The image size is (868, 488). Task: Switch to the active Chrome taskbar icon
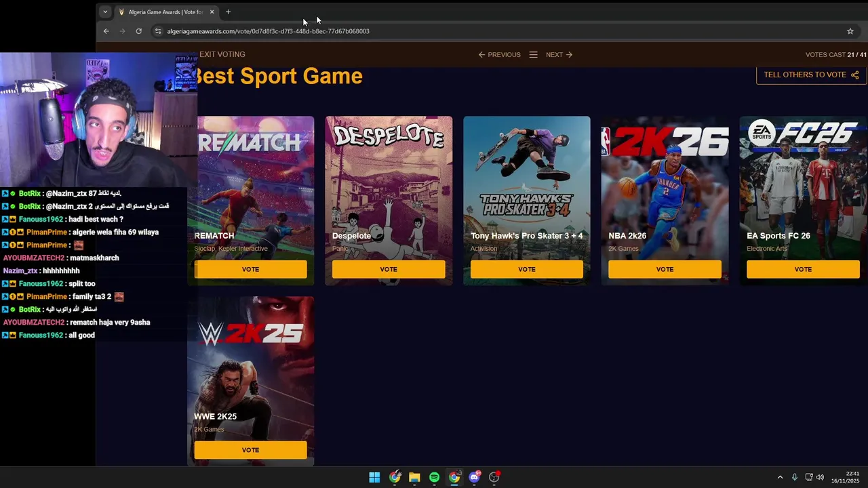(x=454, y=477)
